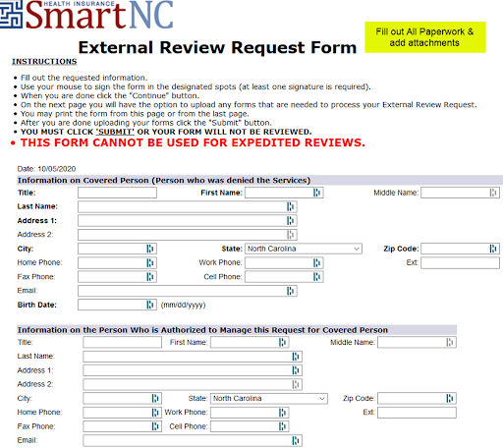The image size is (503, 448).
Task: Click the SmartNC Health Insurance logo
Action: coord(86,15)
